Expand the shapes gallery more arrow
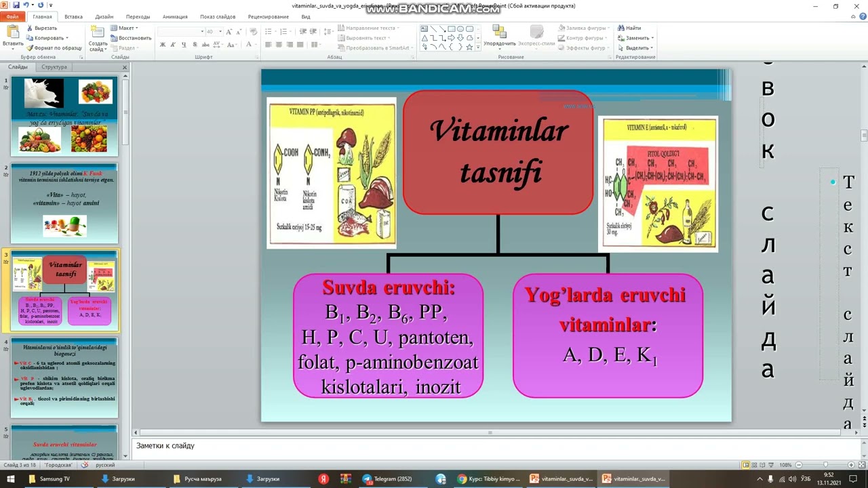The height and width of the screenshot is (488, 868). 479,47
